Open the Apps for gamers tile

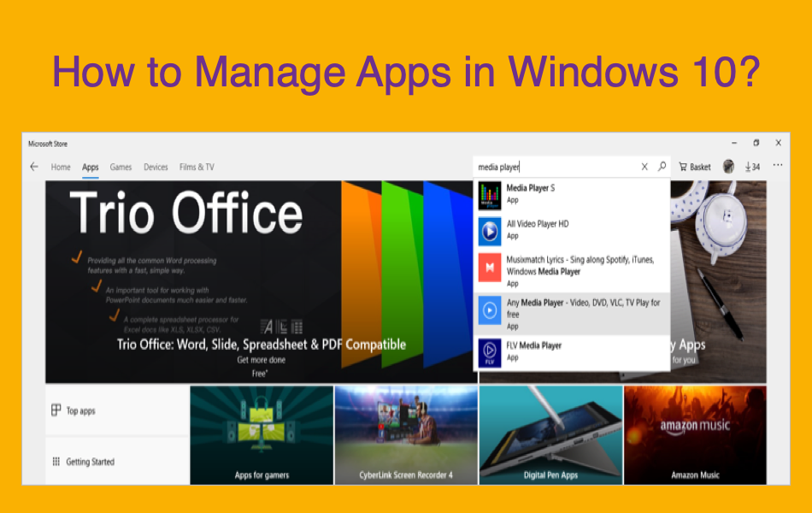[262, 435]
